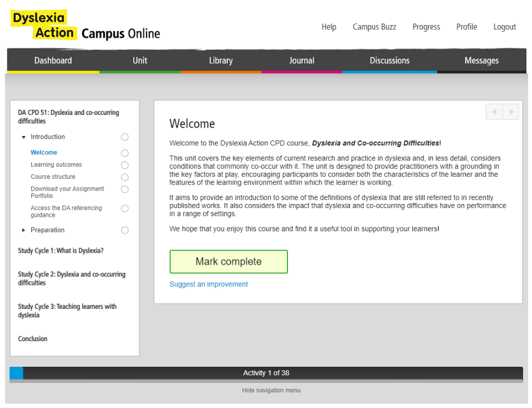532x408 pixels.
Task: Open Download your Assignment Portfolio
Action: pyautogui.click(x=67, y=192)
